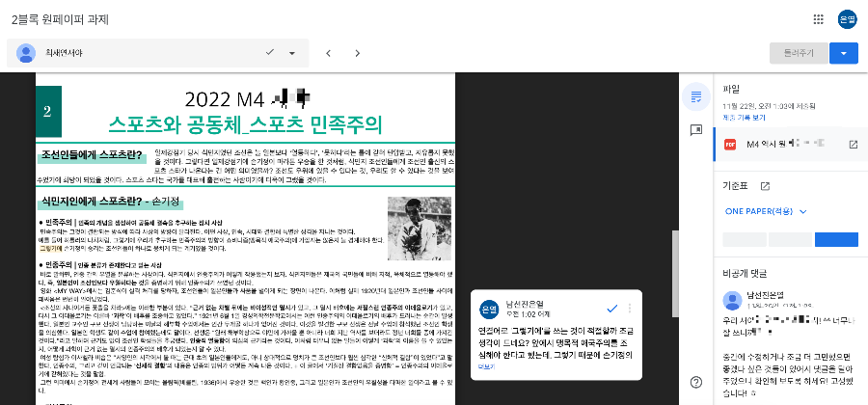Image resolution: width=868 pixels, height=405 pixels.
Task: Click the avatar in the private comment section
Action: pos(732,301)
